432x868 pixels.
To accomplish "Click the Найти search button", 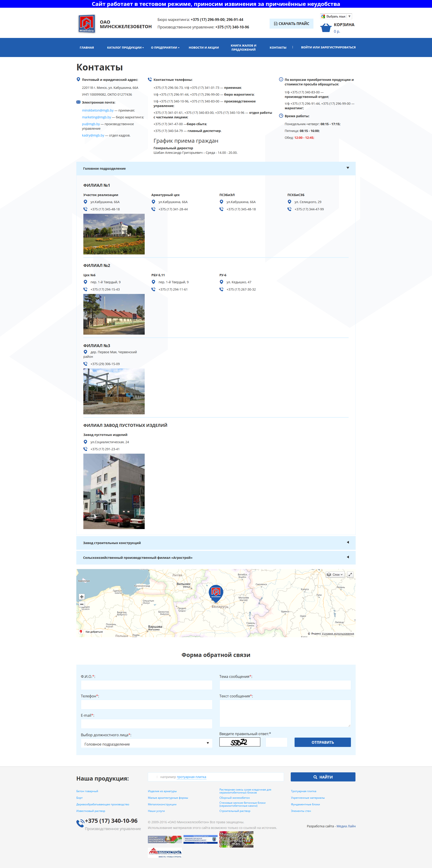I will pos(323,777).
